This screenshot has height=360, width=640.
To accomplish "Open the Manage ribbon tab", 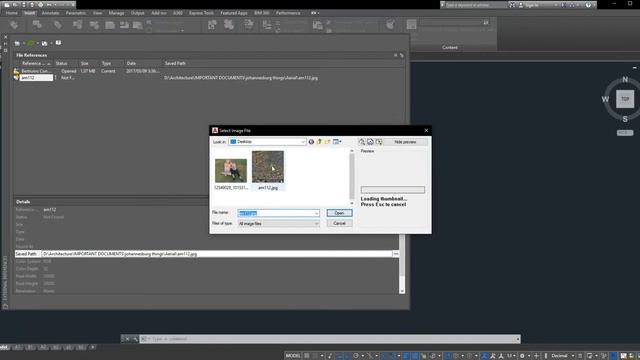I will pos(116,13).
